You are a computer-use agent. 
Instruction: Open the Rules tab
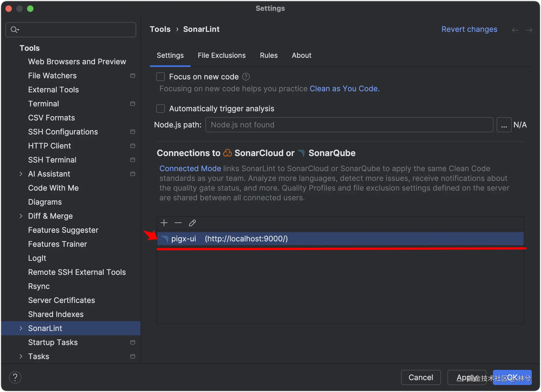pos(269,56)
